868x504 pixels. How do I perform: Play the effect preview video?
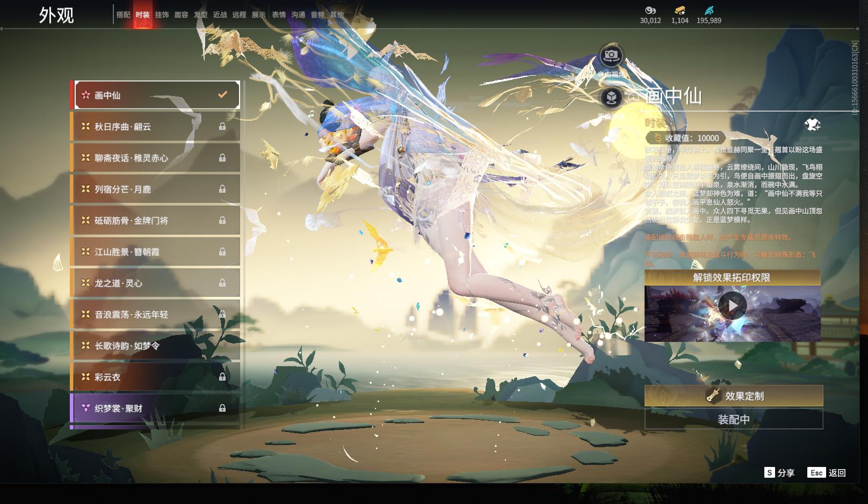(x=732, y=305)
